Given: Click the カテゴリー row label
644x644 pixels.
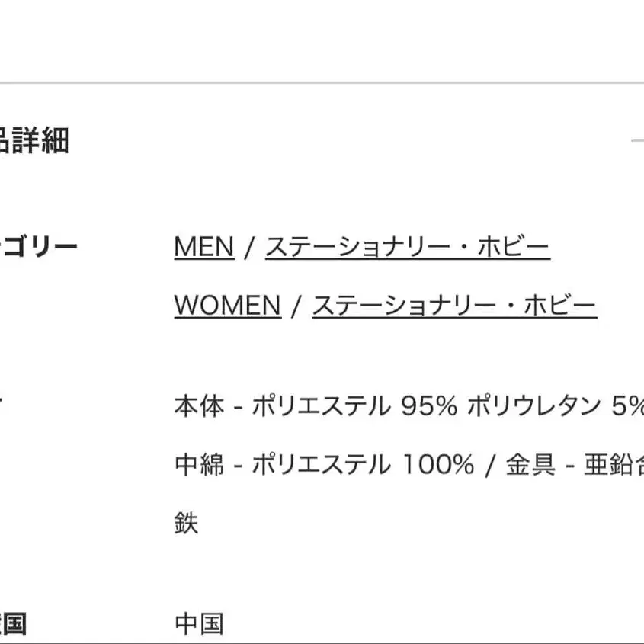Looking at the screenshot, I should [x=40, y=244].
